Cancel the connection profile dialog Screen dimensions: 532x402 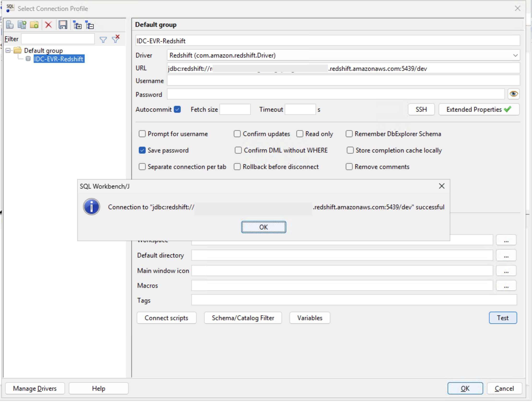pos(504,389)
